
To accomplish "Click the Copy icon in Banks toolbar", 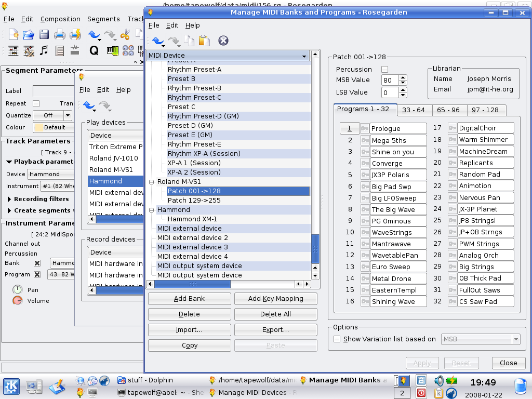I will point(189,41).
